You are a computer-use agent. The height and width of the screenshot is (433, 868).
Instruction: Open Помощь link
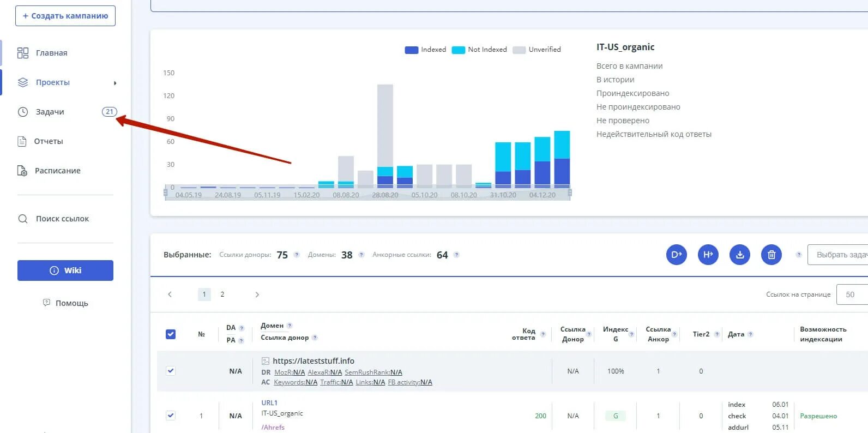pos(71,303)
